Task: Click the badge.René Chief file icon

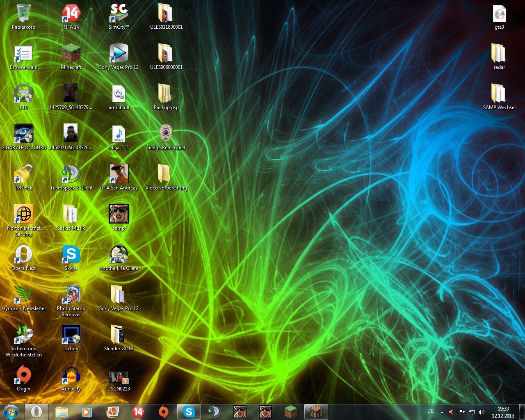Action: click(x=166, y=134)
